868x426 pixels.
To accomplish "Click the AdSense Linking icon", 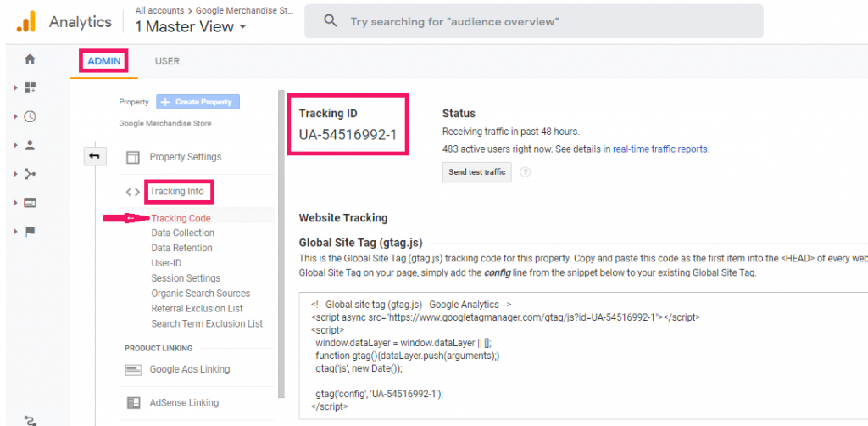I will [x=133, y=403].
